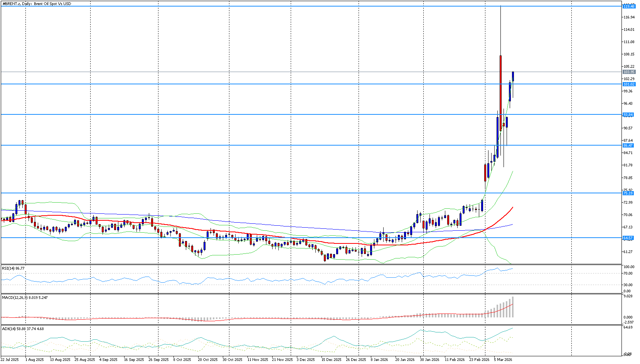
Task: Click the 116.94 value on price scale
Action: click(x=629, y=17)
